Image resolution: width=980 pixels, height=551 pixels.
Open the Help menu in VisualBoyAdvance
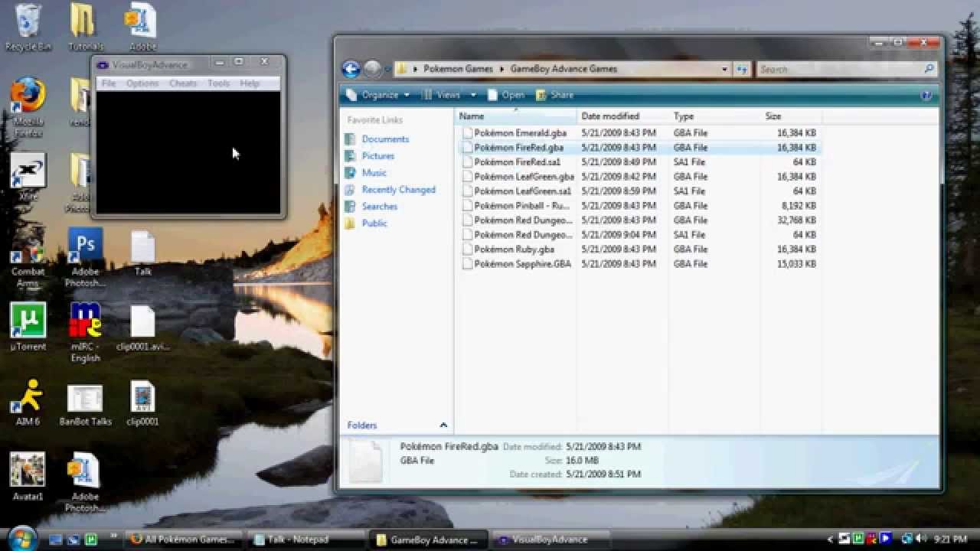(250, 83)
